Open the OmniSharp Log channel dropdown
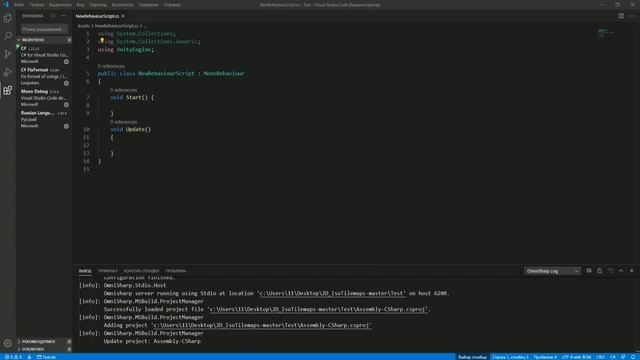The height and width of the screenshot is (360, 640). click(552, 271)
